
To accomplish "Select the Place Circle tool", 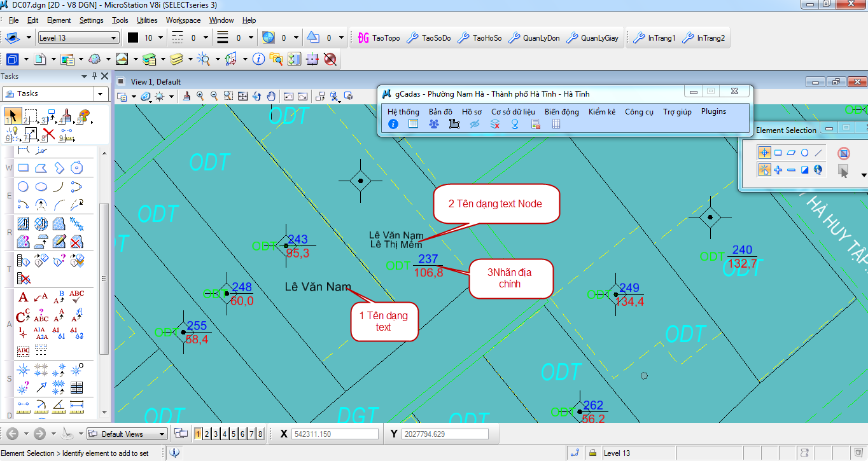I will point(23,187).
